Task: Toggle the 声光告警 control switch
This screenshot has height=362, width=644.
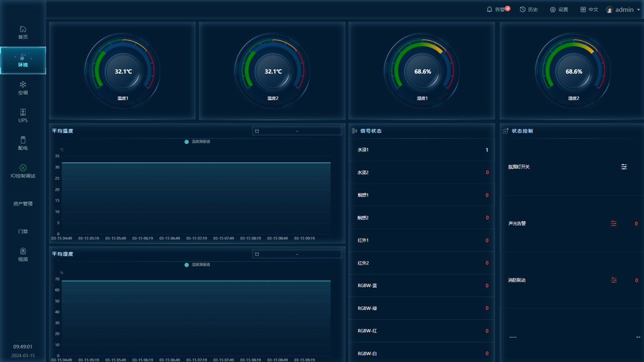Action: [x=614, y=223]
